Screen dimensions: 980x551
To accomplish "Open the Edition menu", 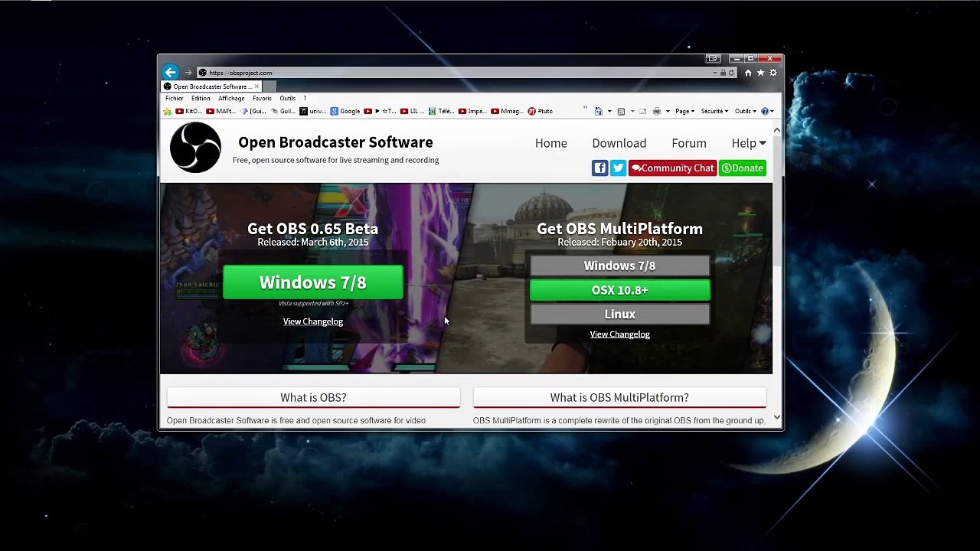I will [201, 98].
